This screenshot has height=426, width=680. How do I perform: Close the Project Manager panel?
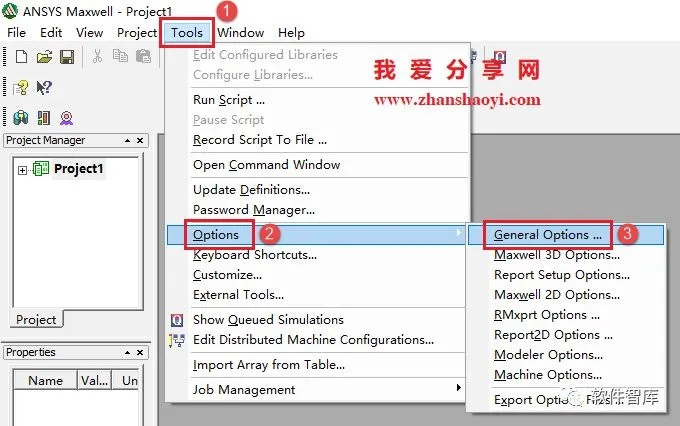click(140, 141)
